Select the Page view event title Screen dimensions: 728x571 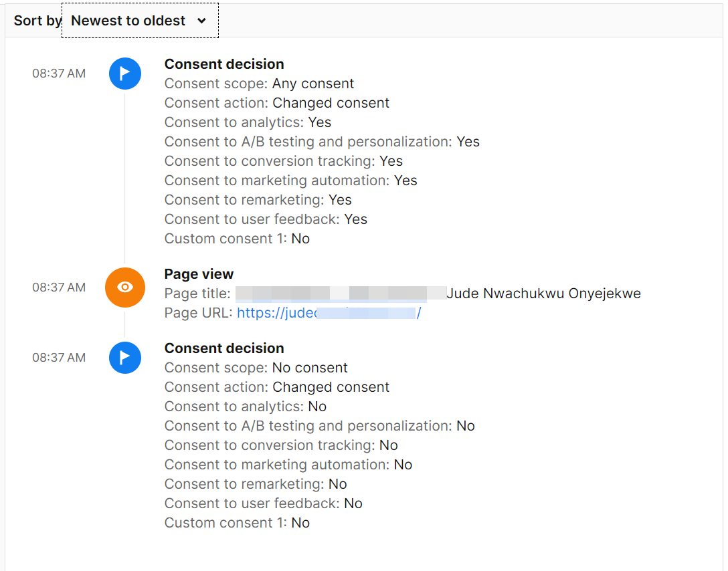click(x=199, y=274)
